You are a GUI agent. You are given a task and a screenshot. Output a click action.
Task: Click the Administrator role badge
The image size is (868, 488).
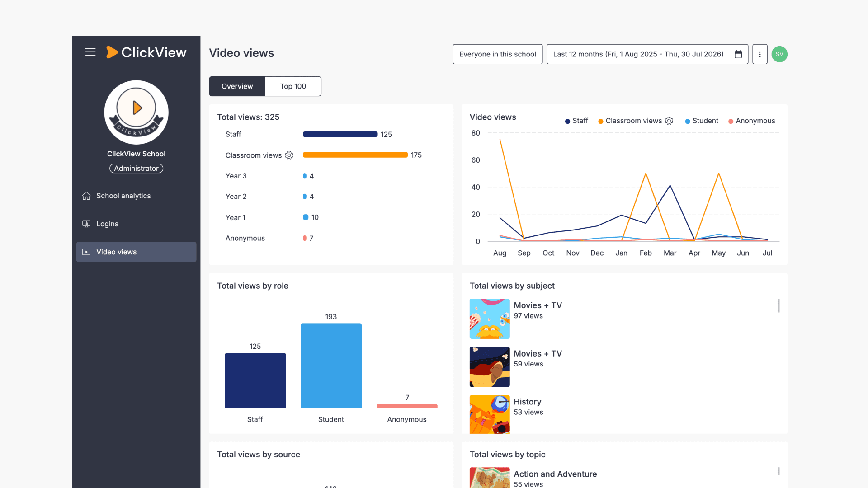[x=136, y=168]
